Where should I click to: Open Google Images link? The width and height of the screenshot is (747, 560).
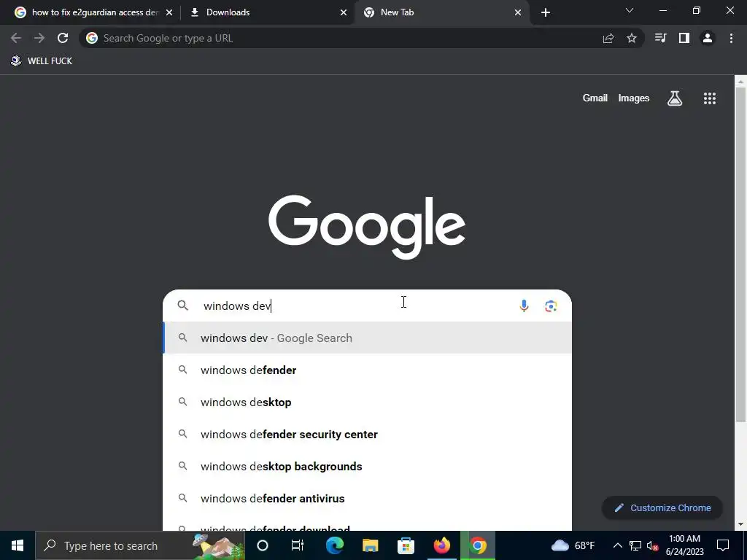point(634,98)
